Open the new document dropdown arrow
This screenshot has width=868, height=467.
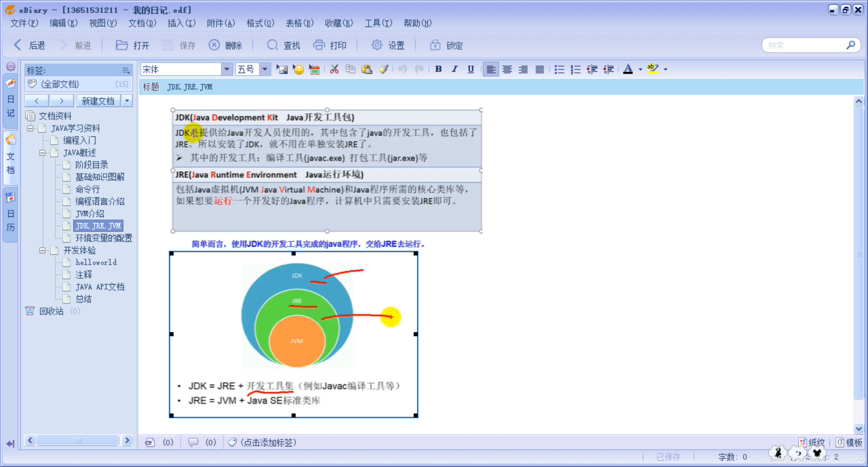click(127, 101)
